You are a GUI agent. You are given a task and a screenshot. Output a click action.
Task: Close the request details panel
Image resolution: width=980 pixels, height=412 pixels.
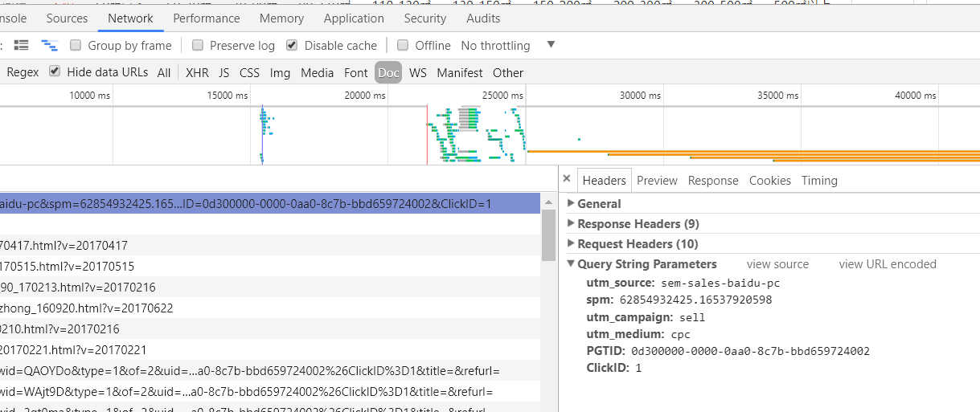(x=567, y=180)
